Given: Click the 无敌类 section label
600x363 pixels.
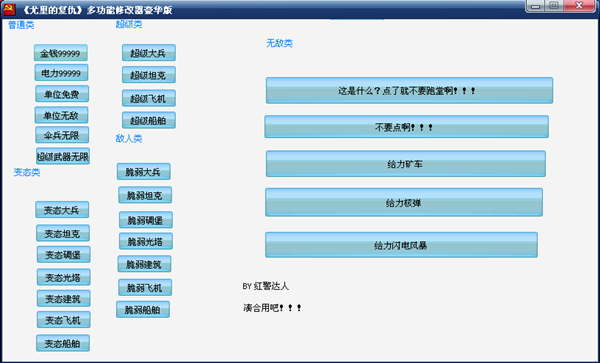Looking at the screenshot, I should coord(279,43).
